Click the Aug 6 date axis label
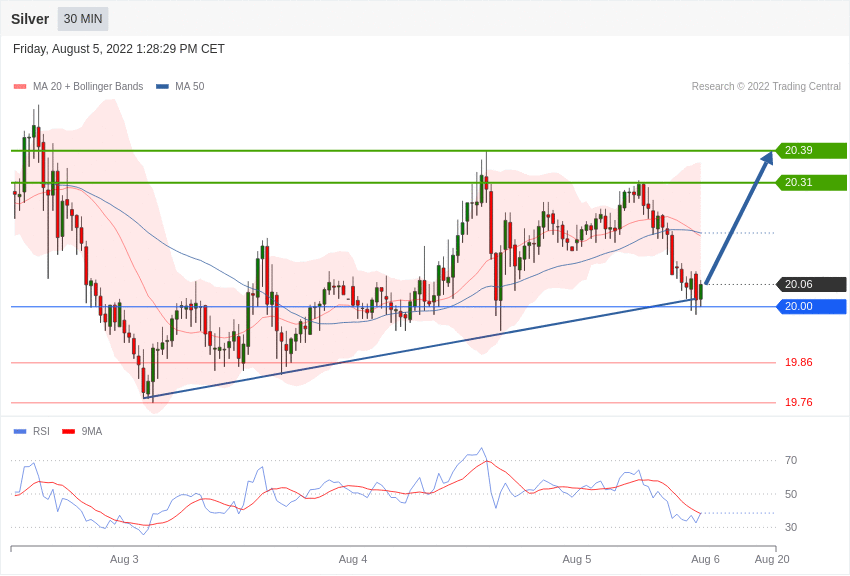This screenshot has width=850, height=576. click(x=705, y=559)
